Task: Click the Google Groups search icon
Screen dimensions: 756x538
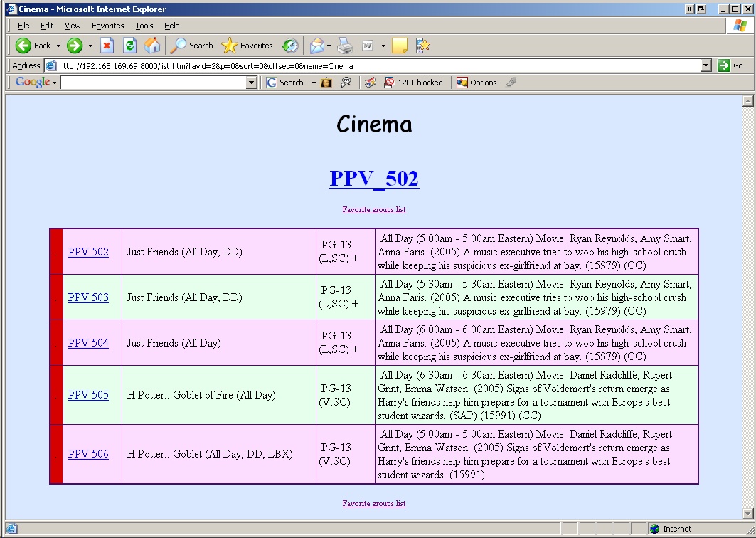Action: tap(346, 83)
